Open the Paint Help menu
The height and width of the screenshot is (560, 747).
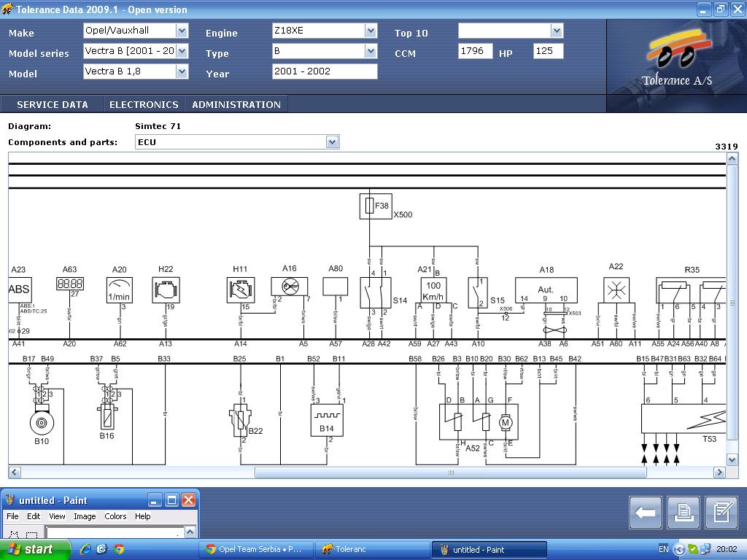(x=142, y=516)
